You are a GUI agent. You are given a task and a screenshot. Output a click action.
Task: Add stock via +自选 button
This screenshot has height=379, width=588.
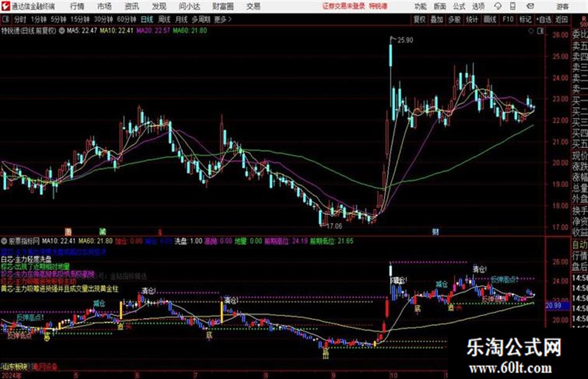[x=543, y=19]
